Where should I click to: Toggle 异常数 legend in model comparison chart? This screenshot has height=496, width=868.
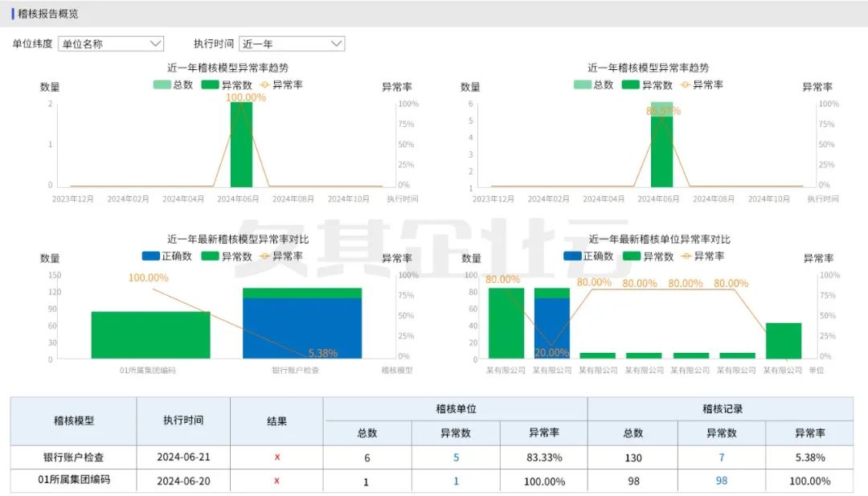(227, 256)
